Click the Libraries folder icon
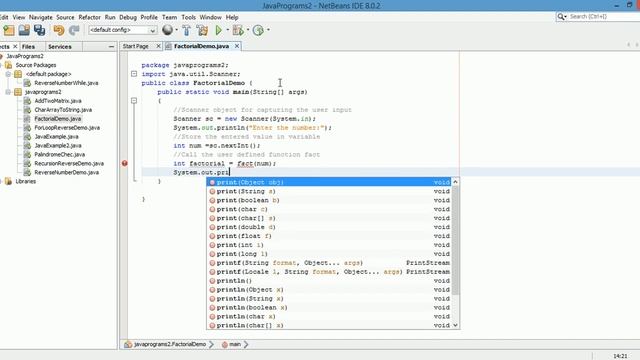This screenshot has height=360, width=640. pos(9,181)
